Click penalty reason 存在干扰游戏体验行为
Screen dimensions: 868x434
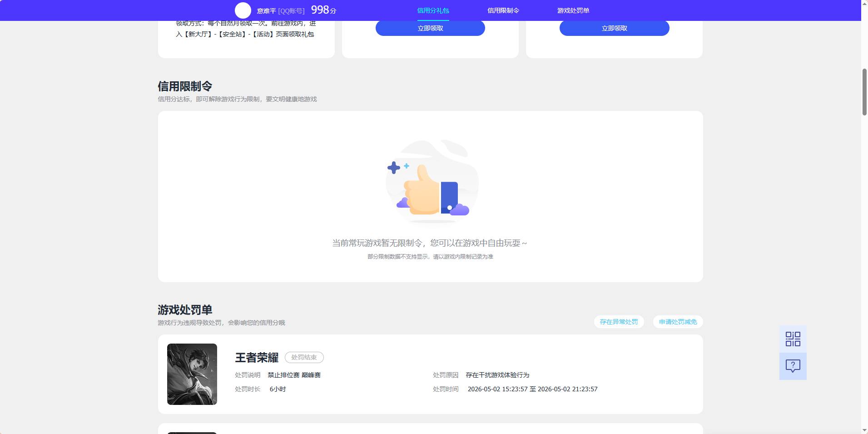point(497,375)
